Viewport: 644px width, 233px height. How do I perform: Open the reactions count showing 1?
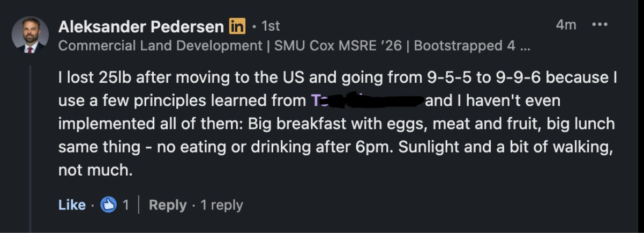(x=125, y=205)
